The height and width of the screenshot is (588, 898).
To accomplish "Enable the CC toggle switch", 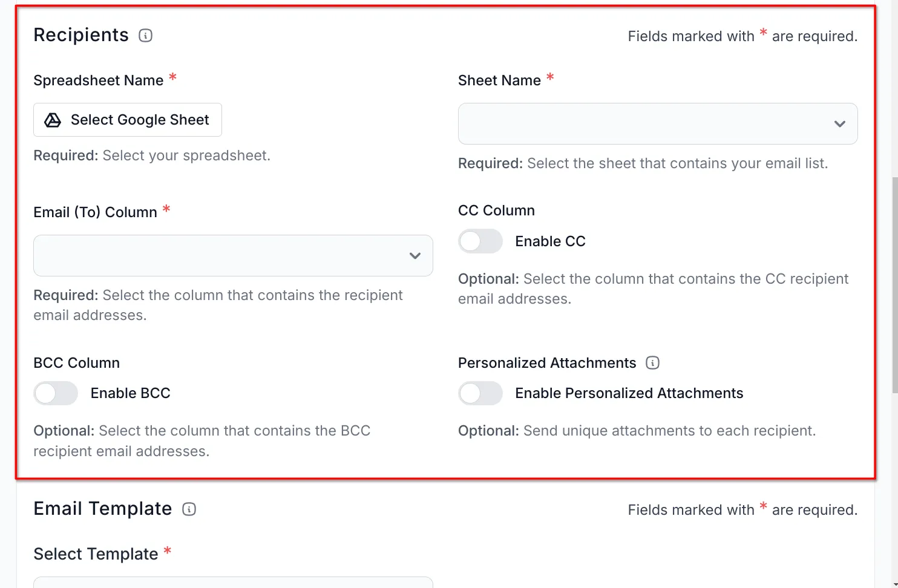I will [x=480, y=241].
